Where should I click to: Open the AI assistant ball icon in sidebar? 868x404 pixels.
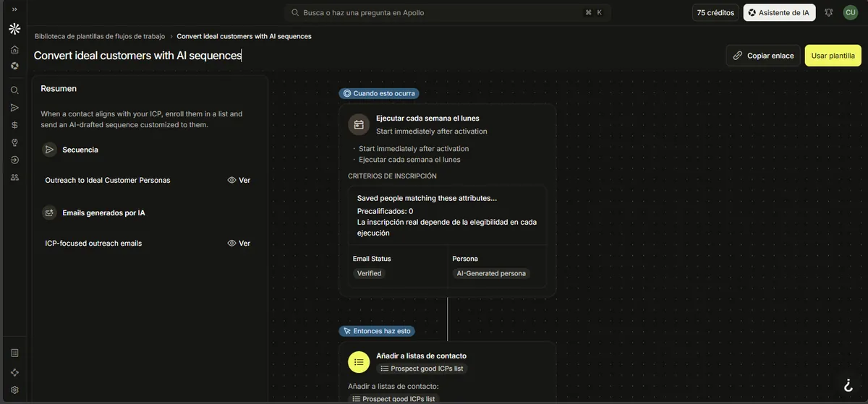14,66
